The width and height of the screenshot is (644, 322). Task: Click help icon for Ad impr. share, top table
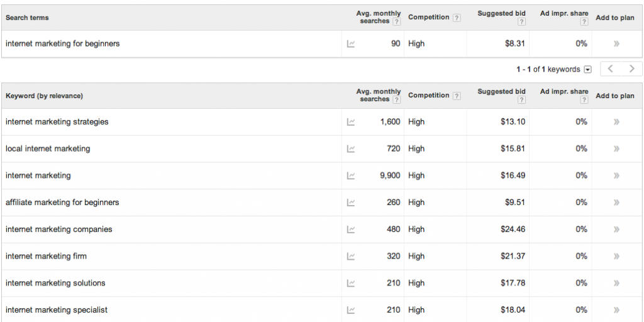584,22
